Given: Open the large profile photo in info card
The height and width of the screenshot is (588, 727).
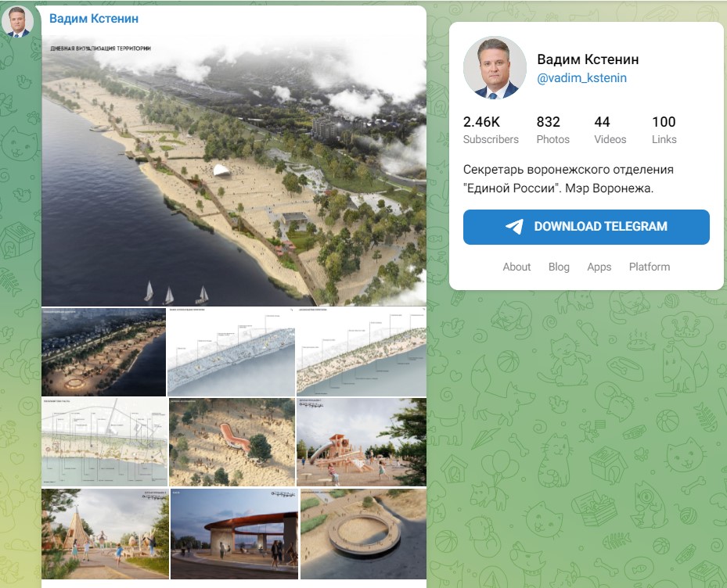Looking at the screenshot, I should click(495, 67).
